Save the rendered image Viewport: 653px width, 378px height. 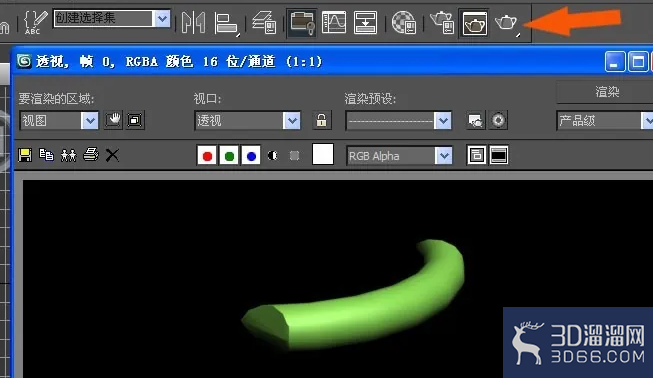pyautogui.click(x=25, y=155)
